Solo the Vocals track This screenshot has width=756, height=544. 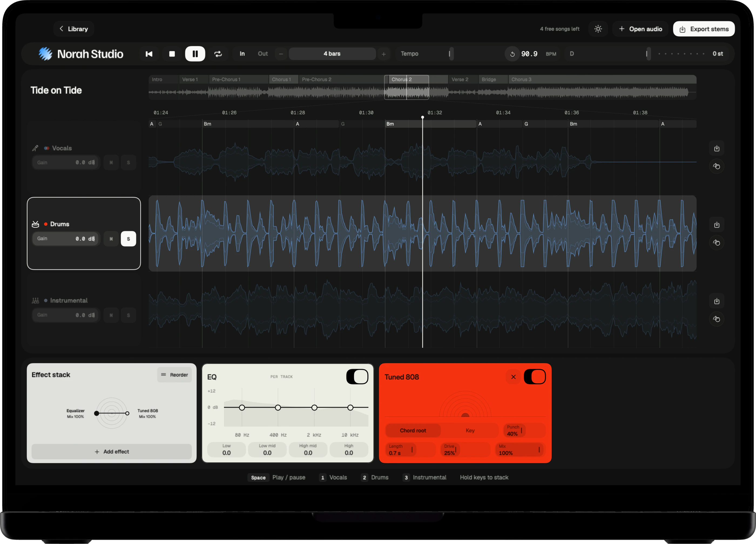click(128, 162)
